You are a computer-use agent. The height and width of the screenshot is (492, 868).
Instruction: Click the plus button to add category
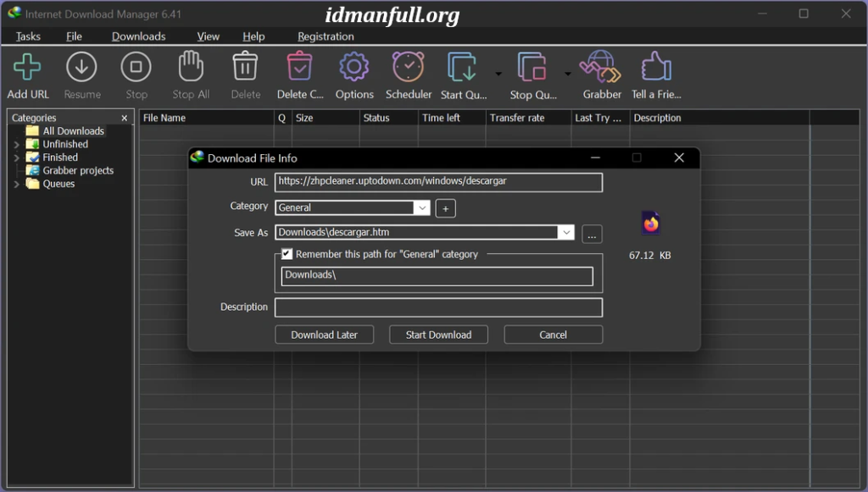coord(446,208)
